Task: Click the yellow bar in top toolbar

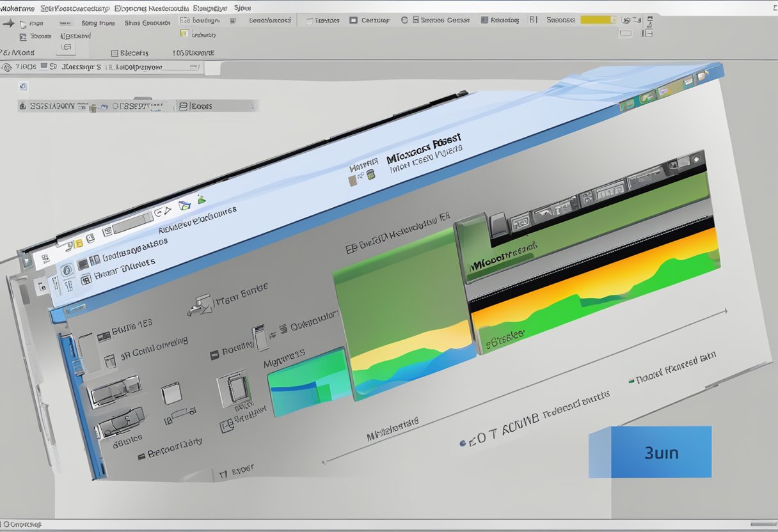Action: tap(598, 20)
